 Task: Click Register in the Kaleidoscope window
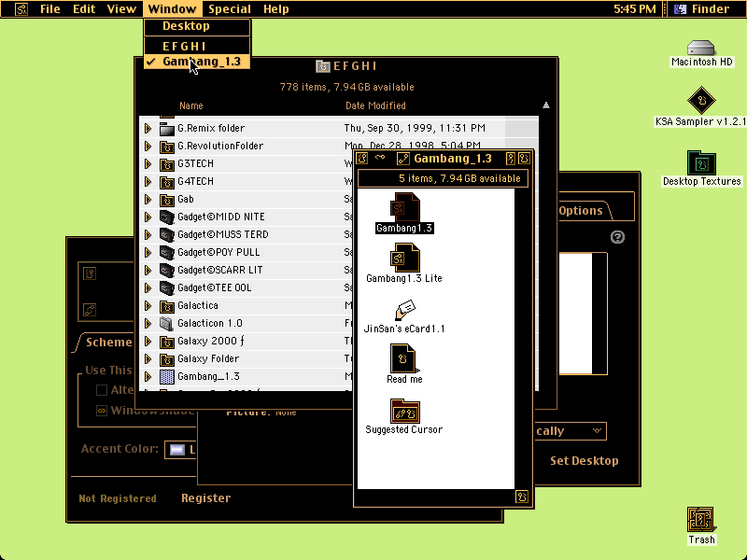(205, 498)
